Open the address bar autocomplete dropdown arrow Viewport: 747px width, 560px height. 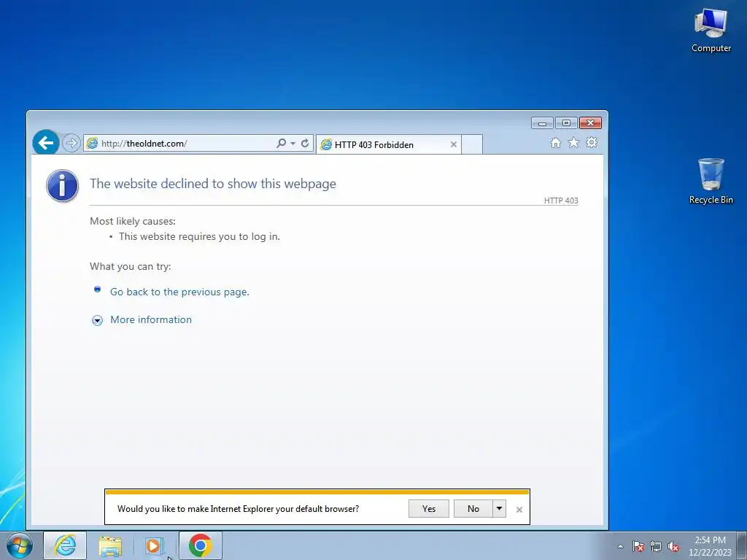pos(293,144)
